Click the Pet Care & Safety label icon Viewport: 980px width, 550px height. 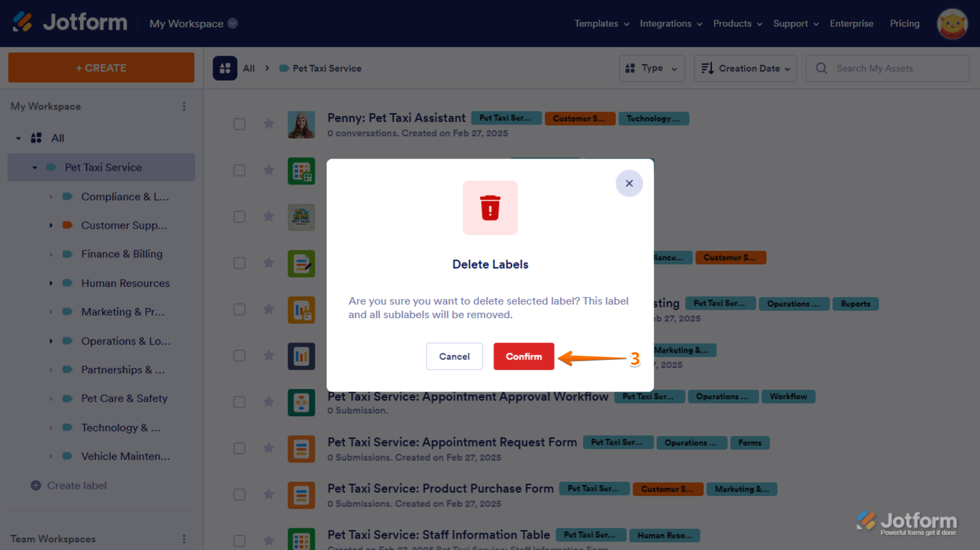click(68, 398)
